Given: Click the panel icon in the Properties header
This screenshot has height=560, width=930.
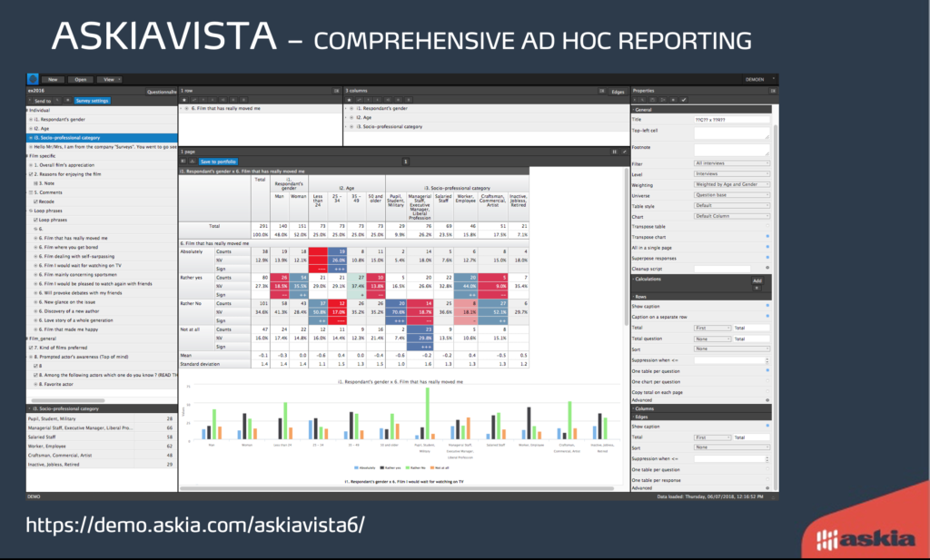Looking at the screenshot, I should 773,91.
